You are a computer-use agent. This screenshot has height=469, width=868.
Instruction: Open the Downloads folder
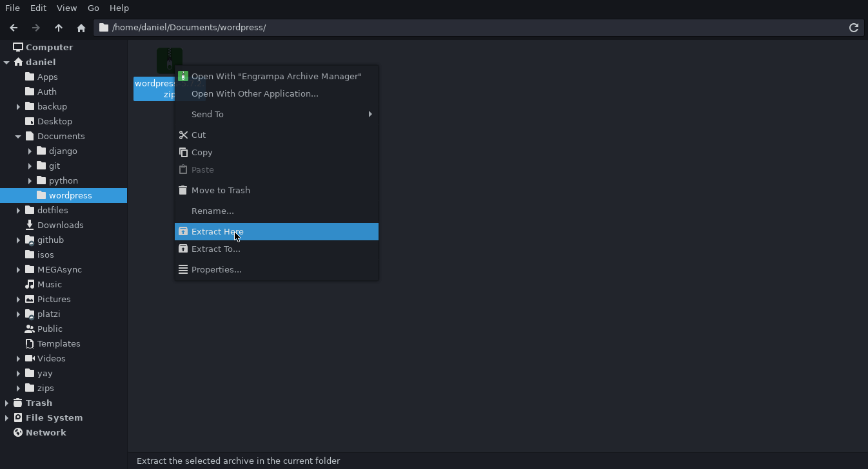[59, 225]
